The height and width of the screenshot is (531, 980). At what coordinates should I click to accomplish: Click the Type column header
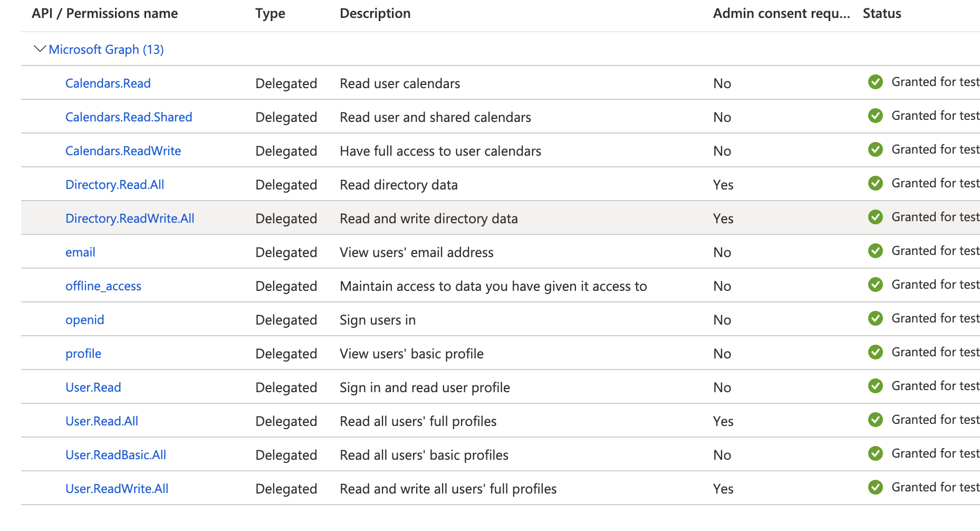coord(270,14)
